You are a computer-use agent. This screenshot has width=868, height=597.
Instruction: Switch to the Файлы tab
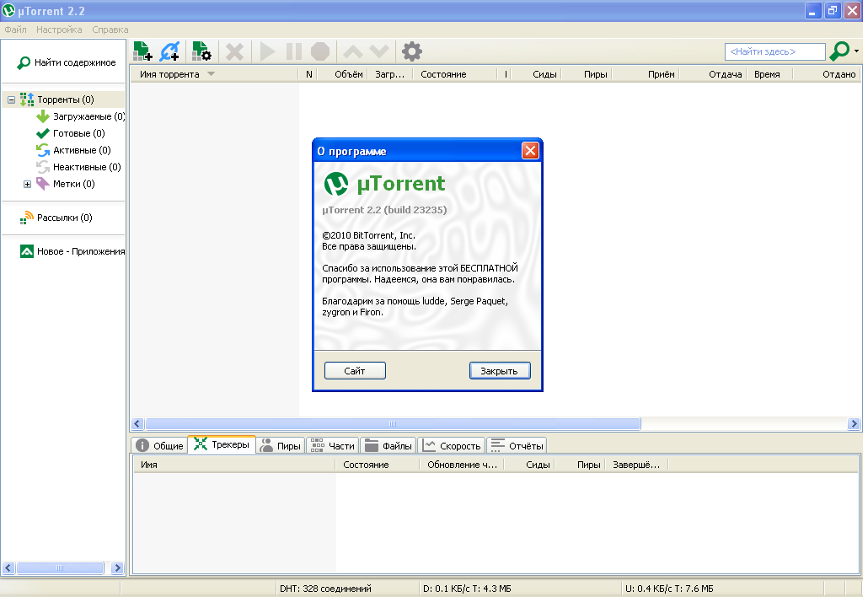388,446
